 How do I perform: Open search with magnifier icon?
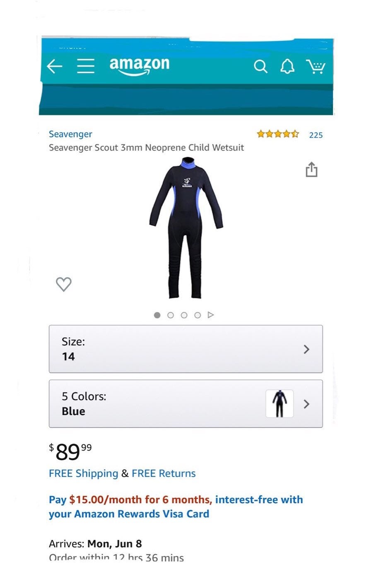click(x=260, y=66)
